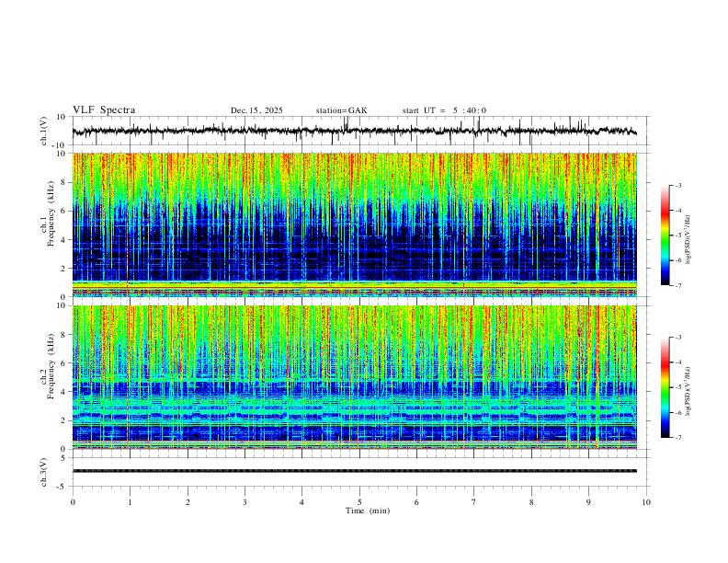Click the 6 kHz tick on ch.1 spectrogram axis

[63, 211]
